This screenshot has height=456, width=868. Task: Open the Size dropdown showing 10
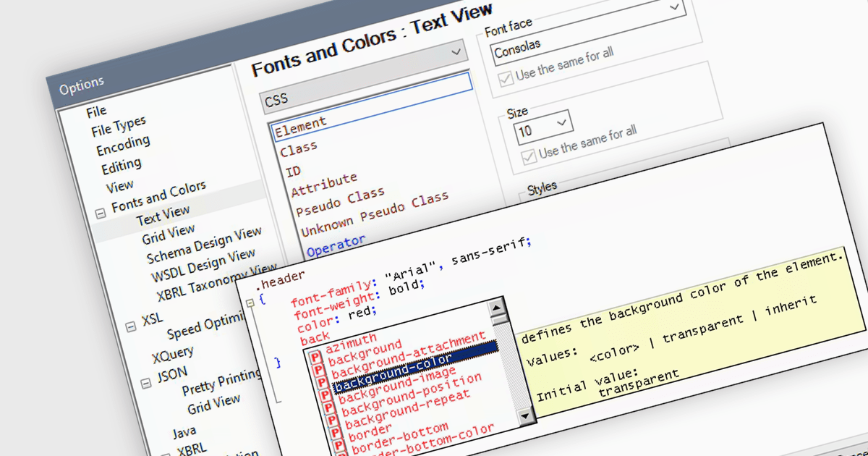pyautogui.click(x=544, y=128)
